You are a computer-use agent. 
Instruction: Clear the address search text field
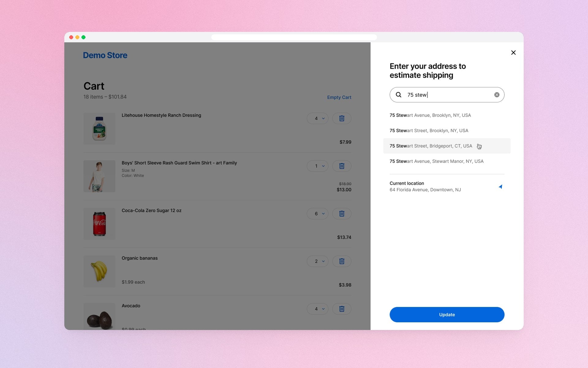[497, 95]
